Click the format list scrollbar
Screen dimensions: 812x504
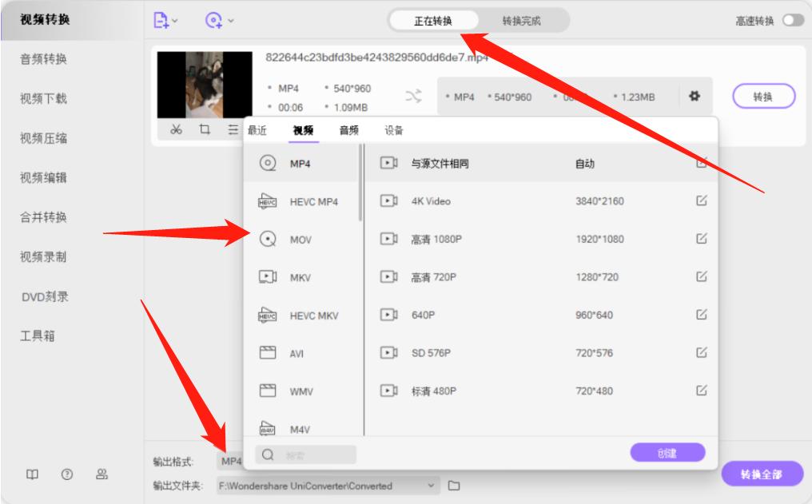tap(360, 183)
